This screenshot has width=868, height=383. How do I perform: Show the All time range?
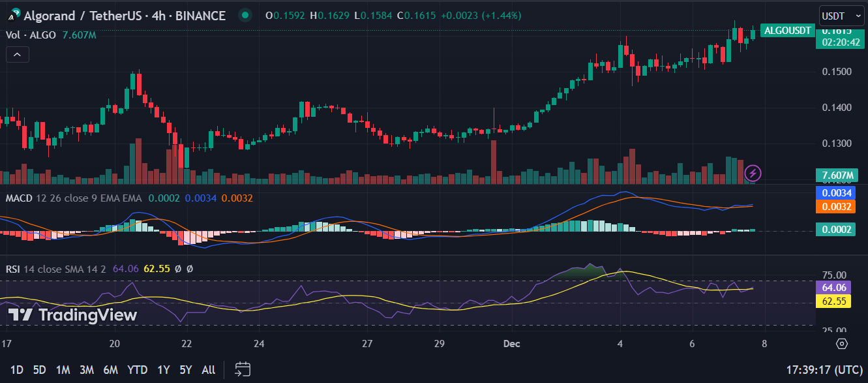[208, 370]
